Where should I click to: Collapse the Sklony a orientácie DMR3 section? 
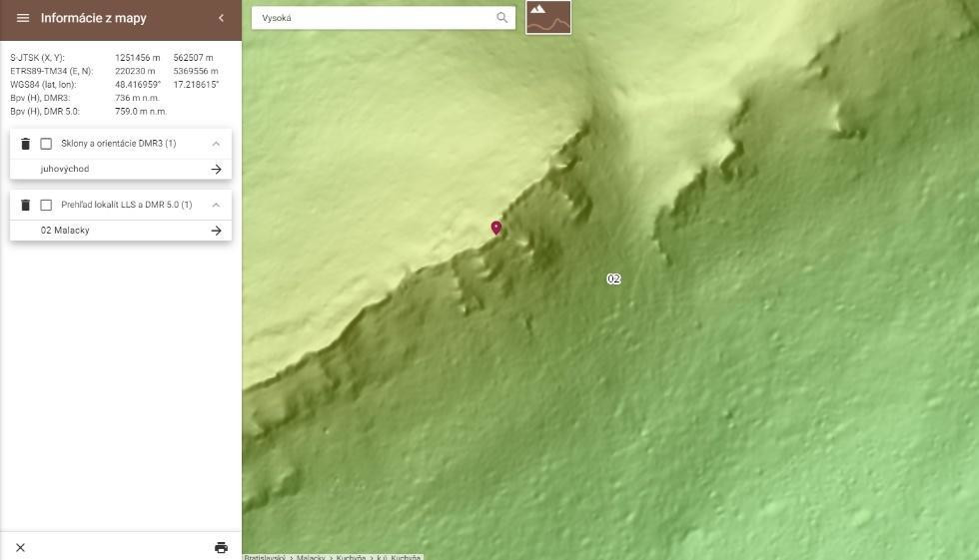[216, 144]
